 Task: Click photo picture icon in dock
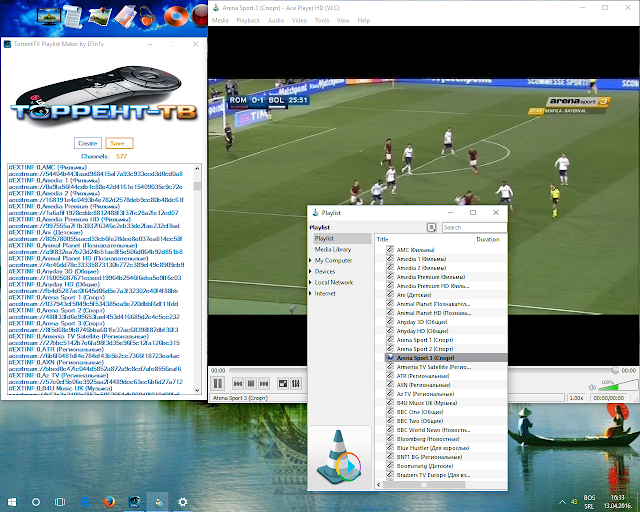point(100,16)
